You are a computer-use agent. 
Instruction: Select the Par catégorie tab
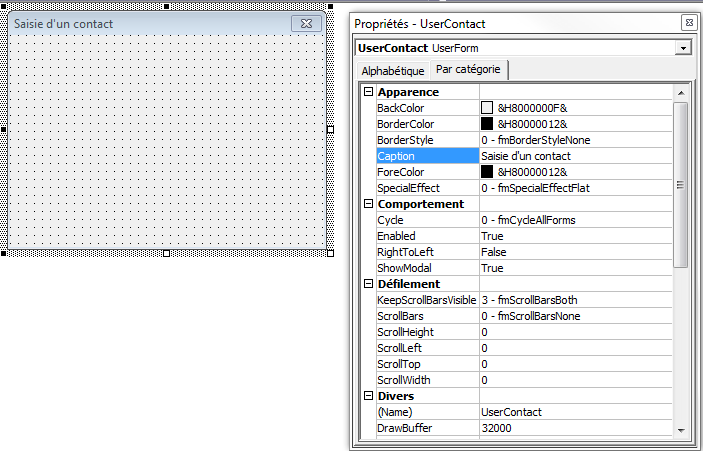click(x=469, y=70)
